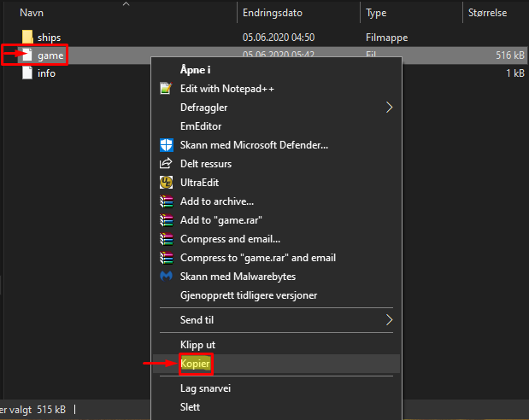Collapse sort arrow above Navn column
529x420 pixels.
point(127,4)
